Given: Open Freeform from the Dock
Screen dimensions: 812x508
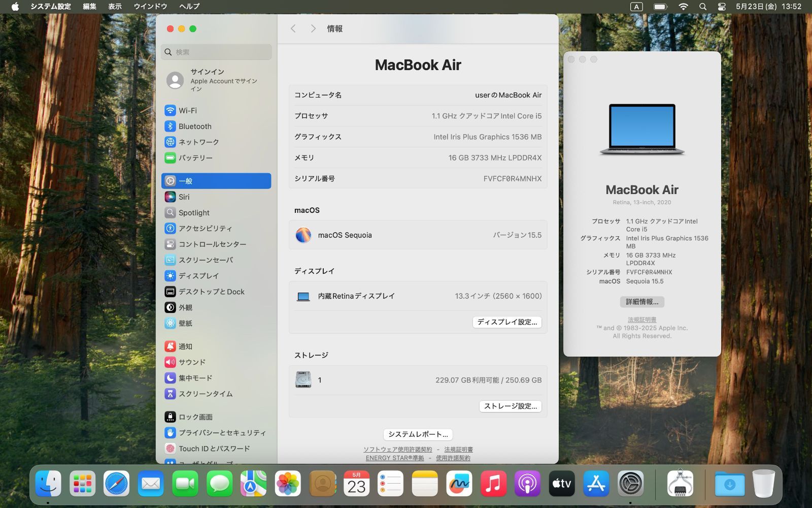Looking at the screenshot, I should click(x=459, y=483).
